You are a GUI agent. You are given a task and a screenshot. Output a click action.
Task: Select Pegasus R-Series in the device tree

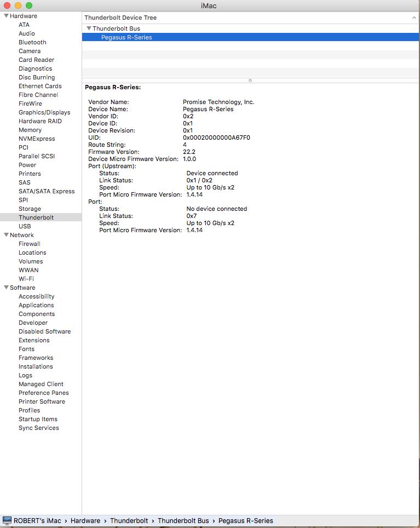[x=250, y=37]
